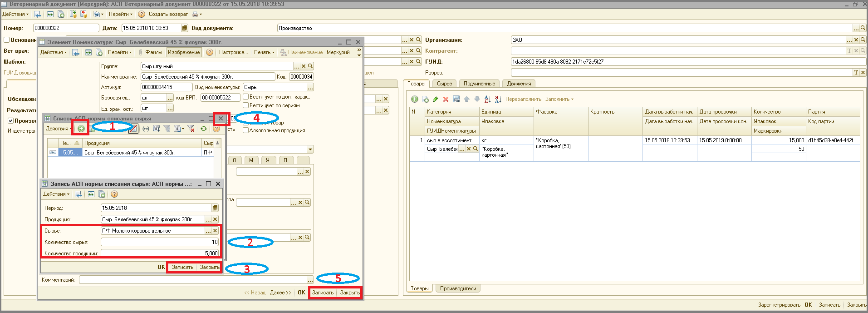The width and height of the screenshot is (868, 313).
Task: Click search magnifier for Организация field
Action: click(x=863, y=40)
